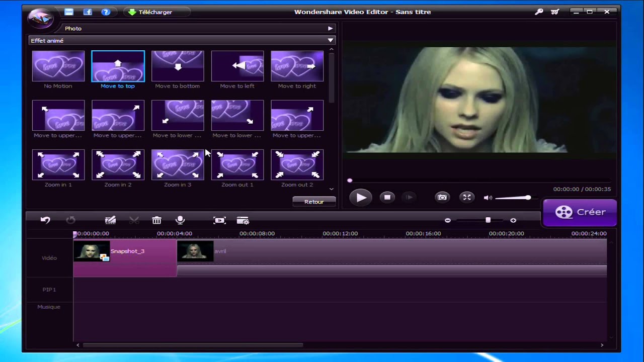Image resolution: width=644 pixels, height=362 pixels.
Task: Click the clip playback frame icon in timeline toolbar
Action: [220, 220]
